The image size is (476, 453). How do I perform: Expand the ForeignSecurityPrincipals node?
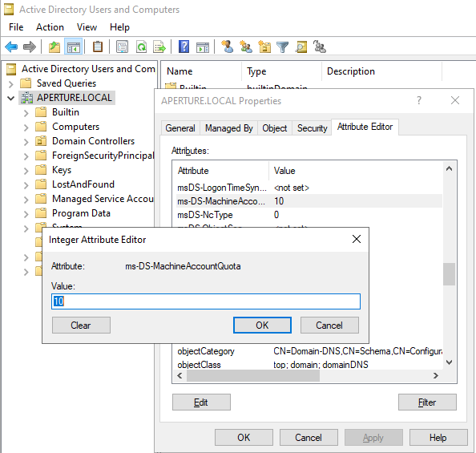[x=26, y=156]
